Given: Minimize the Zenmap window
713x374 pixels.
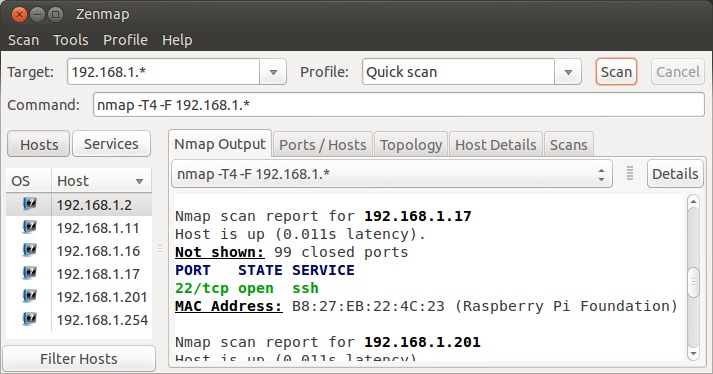Looking at the screenshot, I should [37, 14].
